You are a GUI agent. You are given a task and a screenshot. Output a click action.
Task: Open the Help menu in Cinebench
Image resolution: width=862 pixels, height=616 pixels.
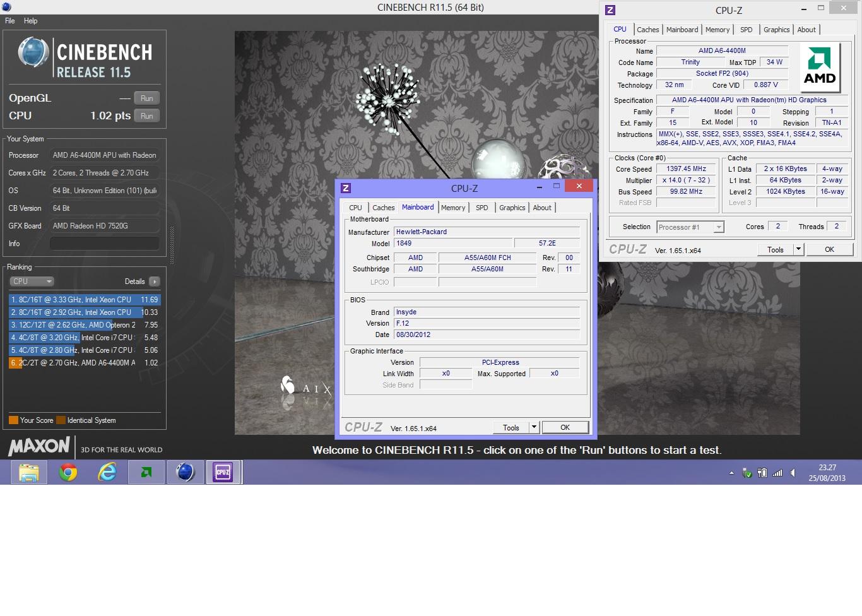pos(30,21)
